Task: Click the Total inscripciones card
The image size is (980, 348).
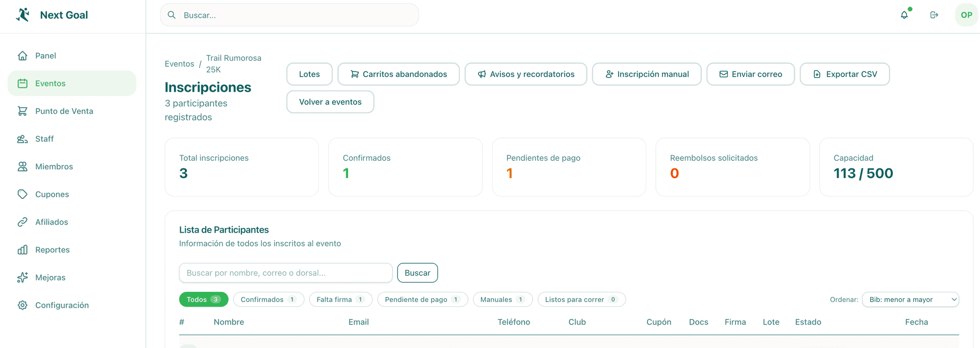Action: click(x=242, y=167)
